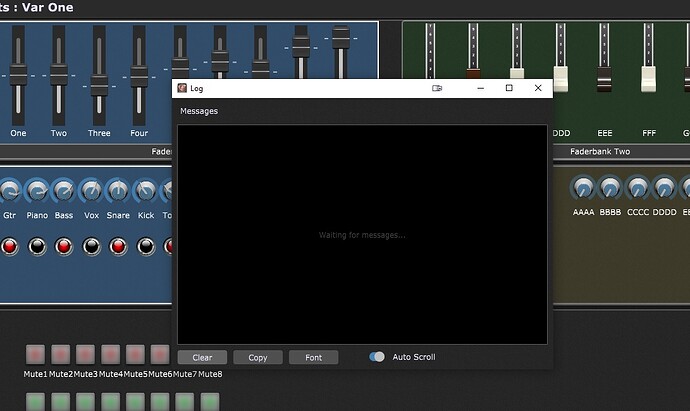
Task: Click the Piano rotary knob
Action: (x=37, y=191)
